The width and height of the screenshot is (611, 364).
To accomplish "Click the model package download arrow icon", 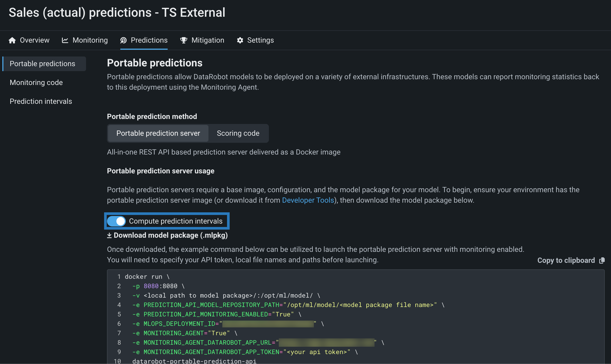I will (x=109, y=236).
